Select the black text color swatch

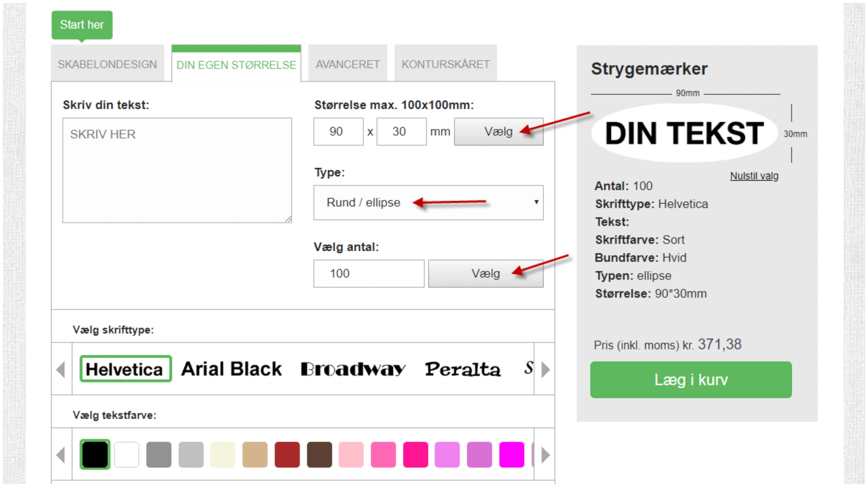click(x=95, y=454)
